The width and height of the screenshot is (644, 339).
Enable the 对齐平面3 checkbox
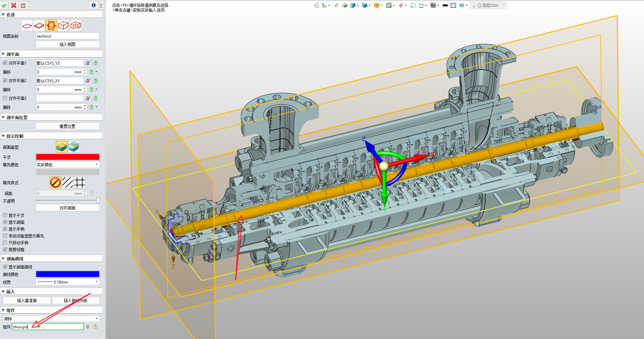pyautogui.click(x=5, y=98)
